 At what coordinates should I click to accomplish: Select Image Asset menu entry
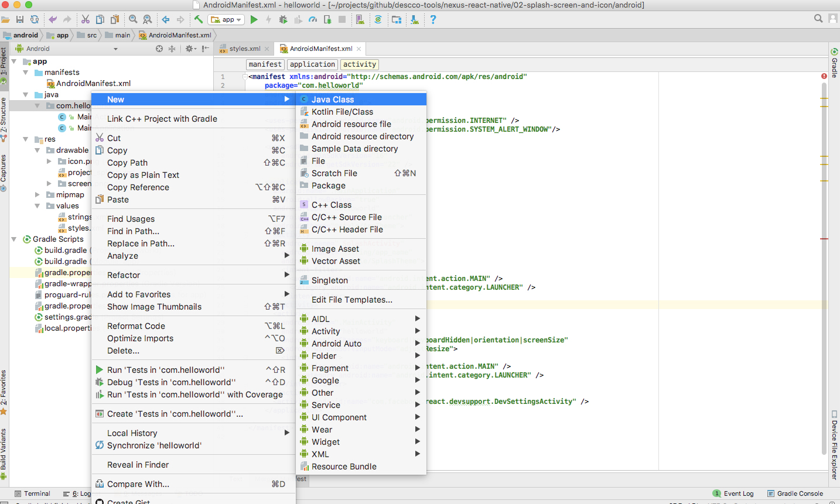coord(361,249)
